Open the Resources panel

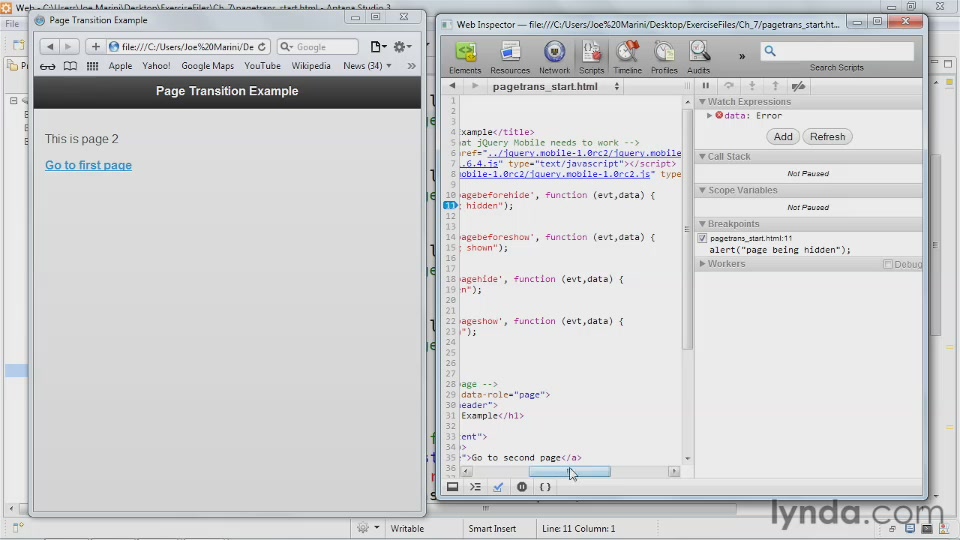(510, 58)
